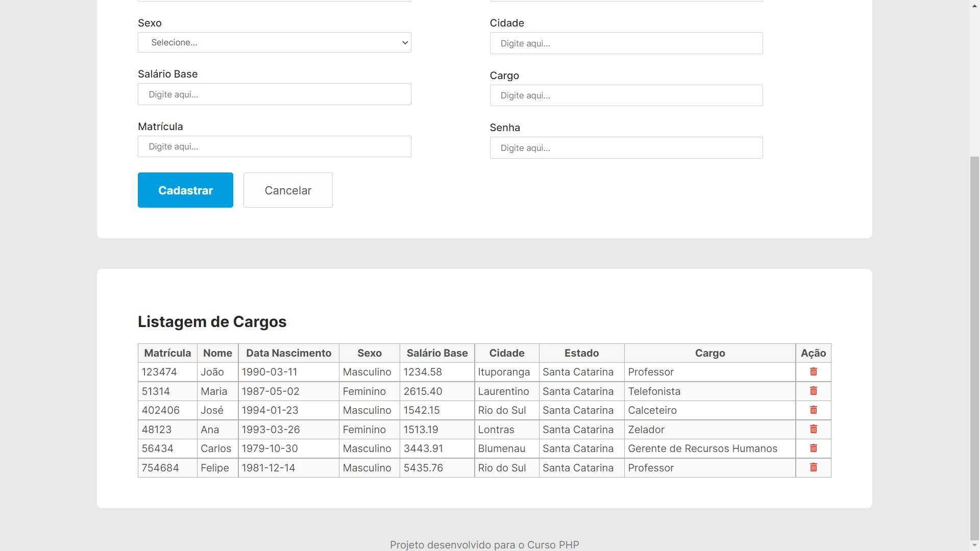Focus the Matrícula input field
The height and width of the screenshot is (551, 980).
275,146
